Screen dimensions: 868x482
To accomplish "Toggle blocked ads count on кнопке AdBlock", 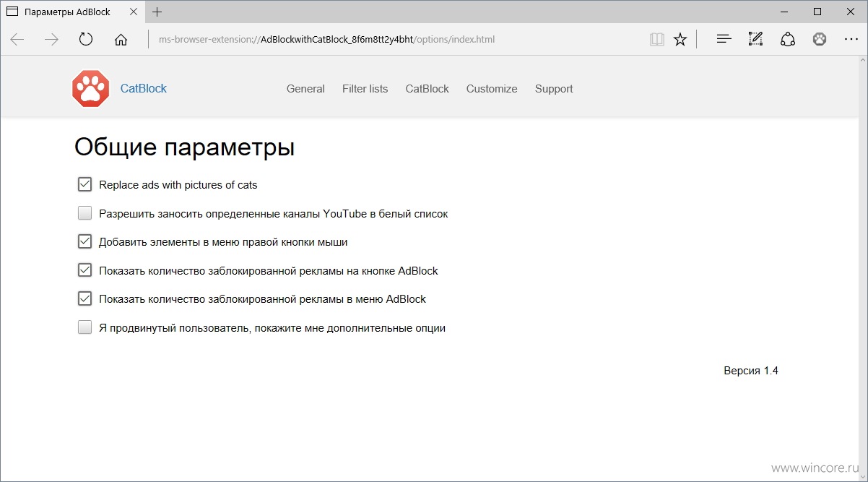I will point(85,270).
